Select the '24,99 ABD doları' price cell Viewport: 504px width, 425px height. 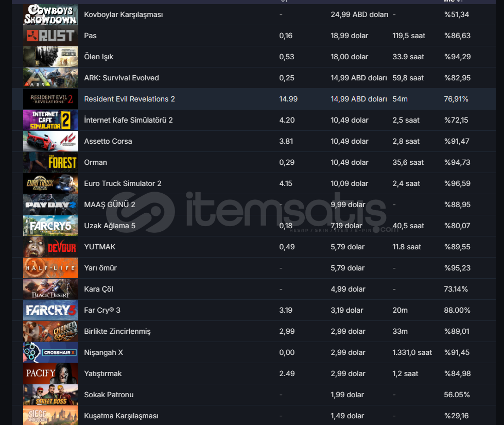[359, 14]
